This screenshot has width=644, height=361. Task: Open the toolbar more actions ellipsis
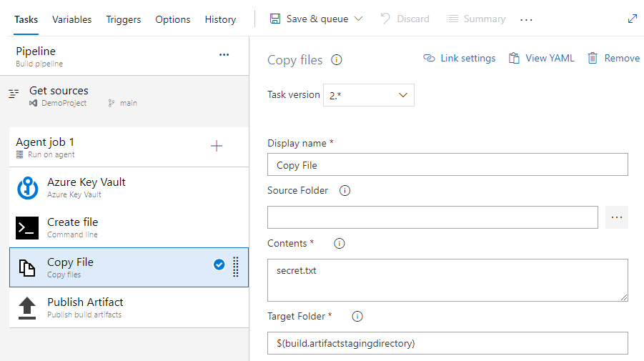(x=527, y=20)
